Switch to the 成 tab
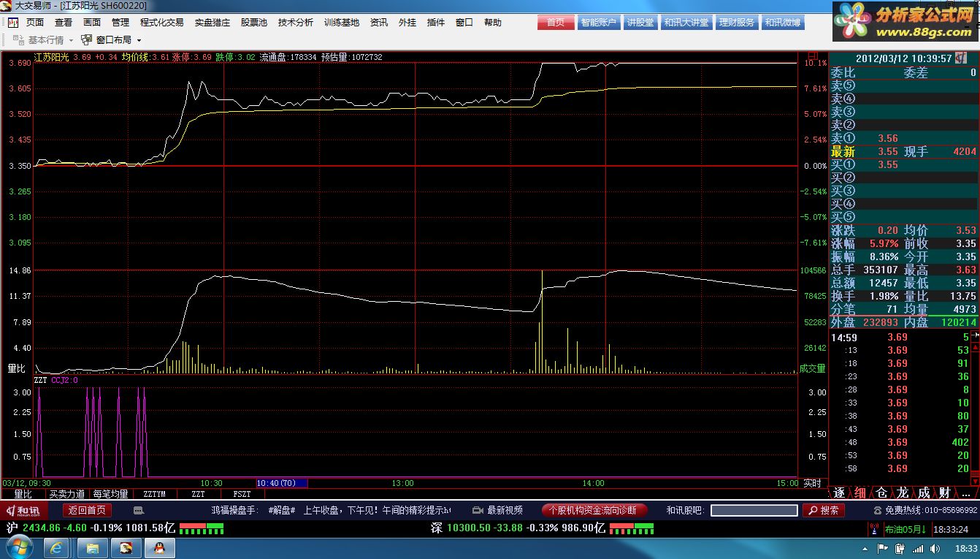The width and height of the screenshot is (980, 559). tap(925, 493)
